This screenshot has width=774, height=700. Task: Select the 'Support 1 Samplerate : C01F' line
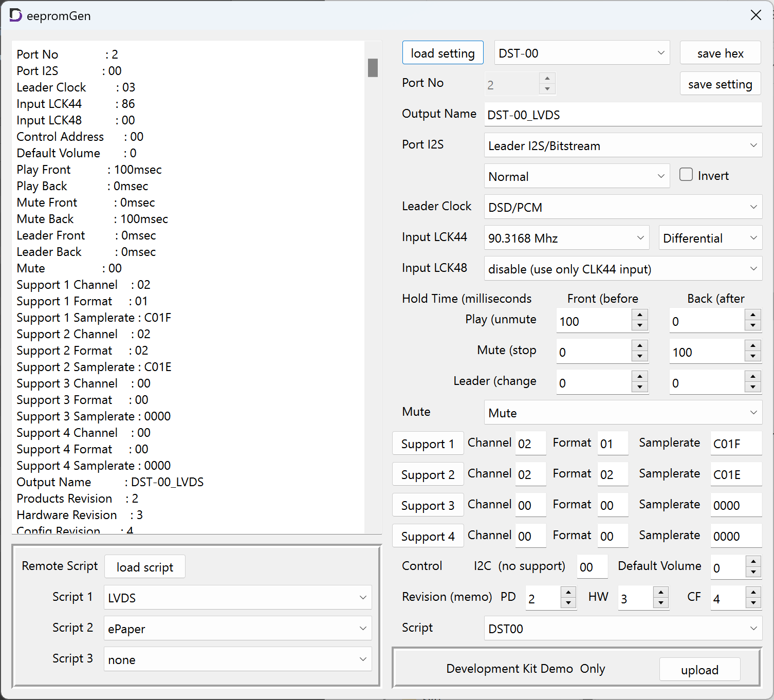click(94, 318)
